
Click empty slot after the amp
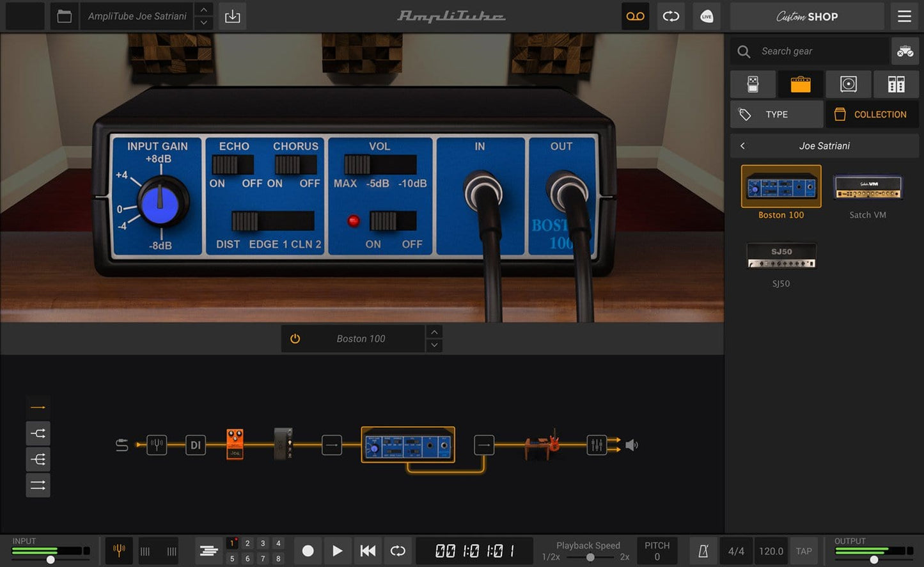pyautogui.click(x=484, y=445)
